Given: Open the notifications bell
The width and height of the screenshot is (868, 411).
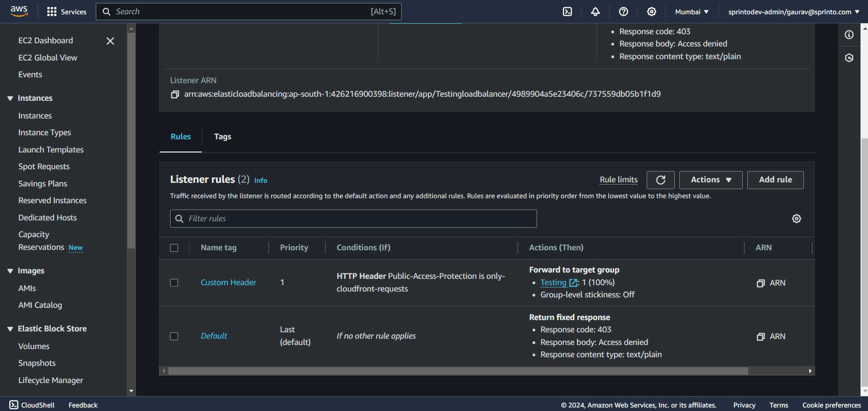Looking at the screenshot, I should [595, 12].
